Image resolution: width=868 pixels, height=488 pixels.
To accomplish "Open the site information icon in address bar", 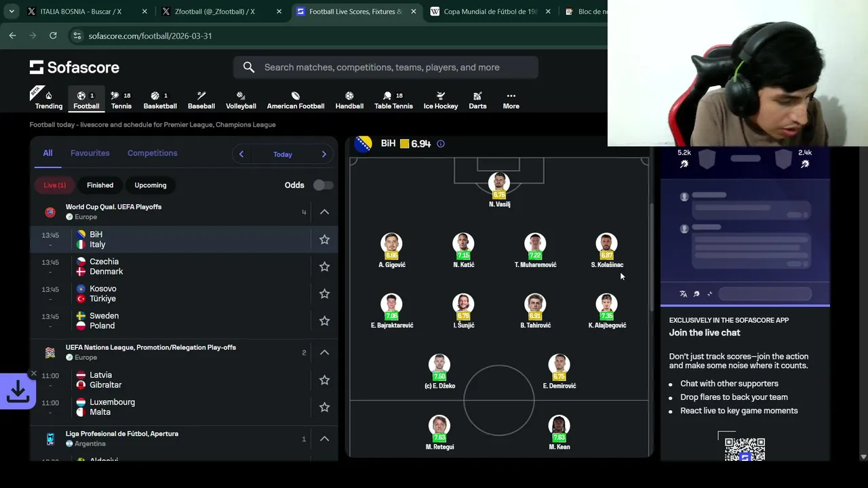I will point(77,35).
